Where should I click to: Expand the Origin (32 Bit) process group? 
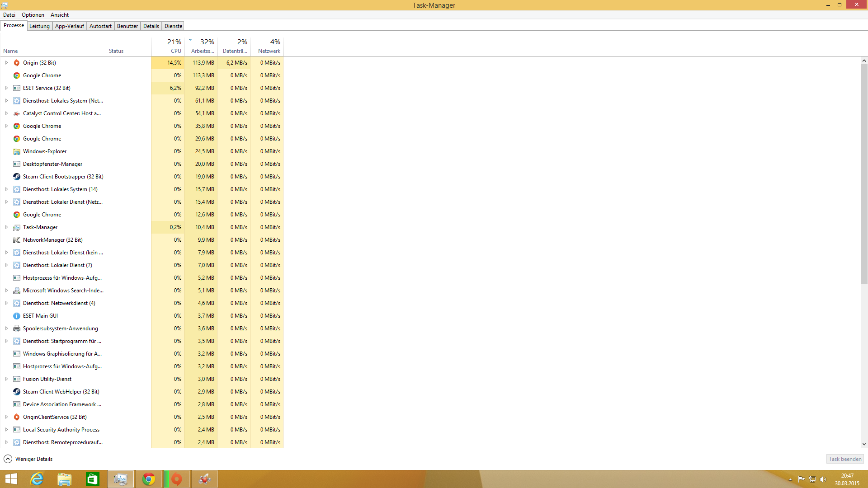6,63
